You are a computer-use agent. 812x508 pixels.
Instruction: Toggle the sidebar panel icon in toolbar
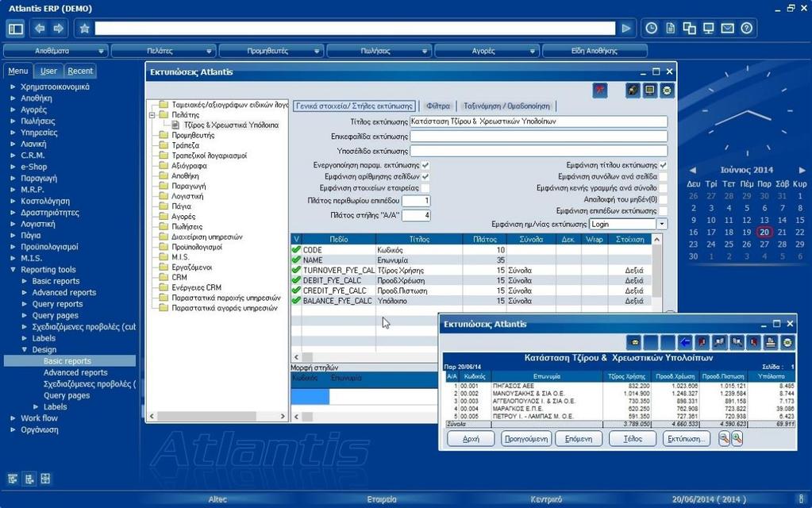coord(16,29)
